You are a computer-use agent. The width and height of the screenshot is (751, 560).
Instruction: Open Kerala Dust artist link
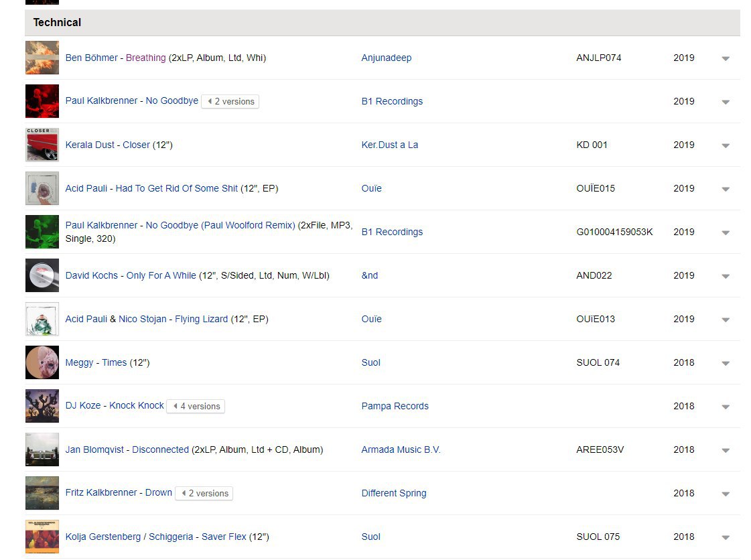tap(90, 145)
